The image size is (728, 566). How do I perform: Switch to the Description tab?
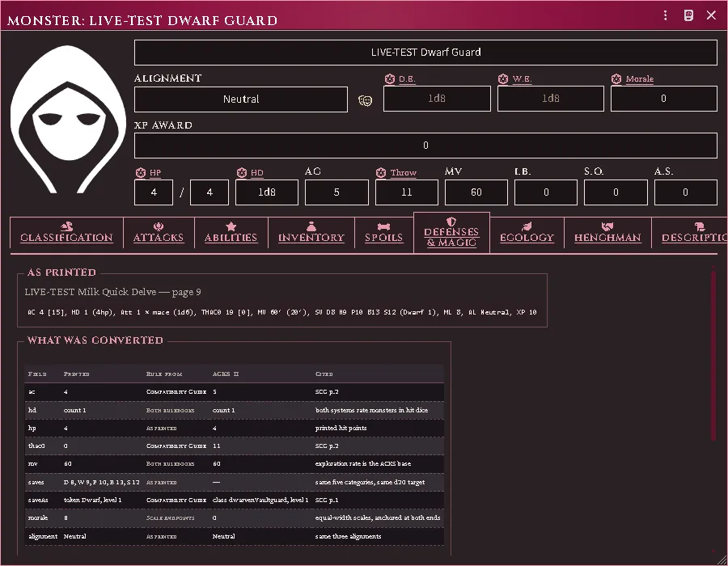point(690,232)
